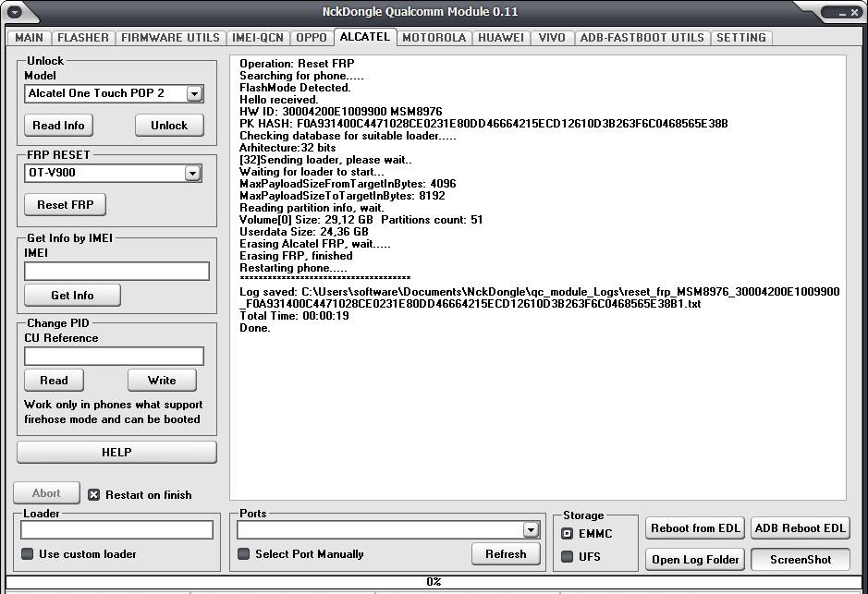Click the Change PID Write button
Image resolution: width=868 pixels, height=594 pixels.
162,381
